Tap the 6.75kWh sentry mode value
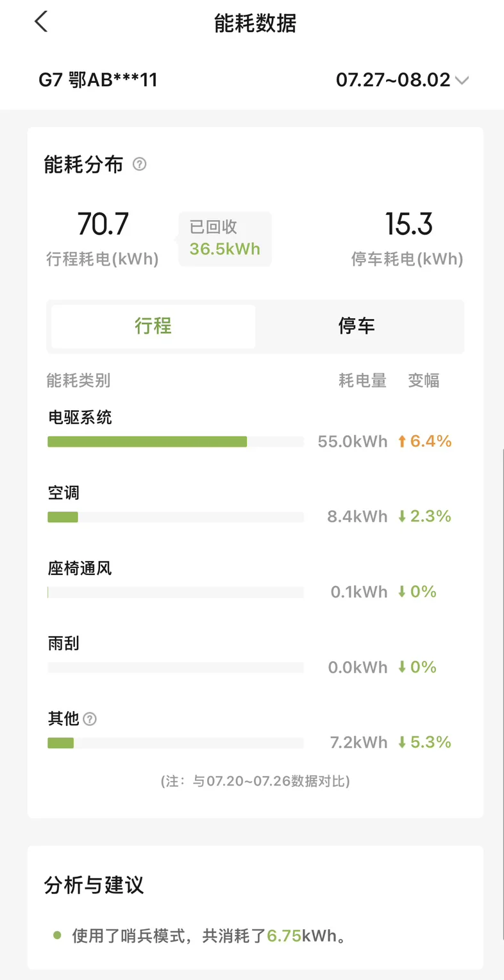504x980 pixels. point(284,936)
